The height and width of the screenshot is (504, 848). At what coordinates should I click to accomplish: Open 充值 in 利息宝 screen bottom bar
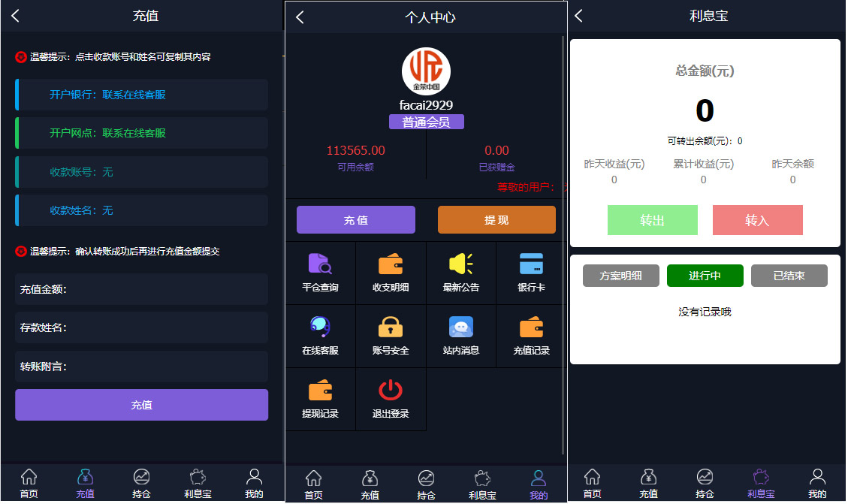pos(648,483)
